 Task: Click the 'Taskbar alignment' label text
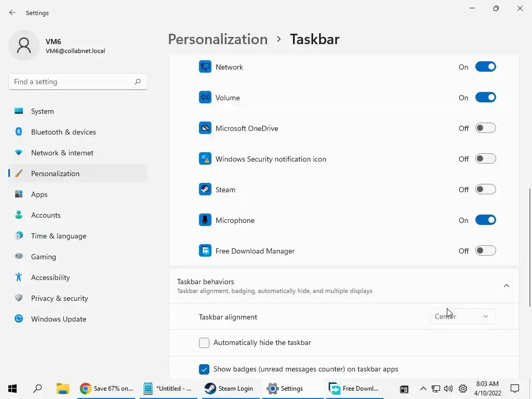click(x=228, y=317)
